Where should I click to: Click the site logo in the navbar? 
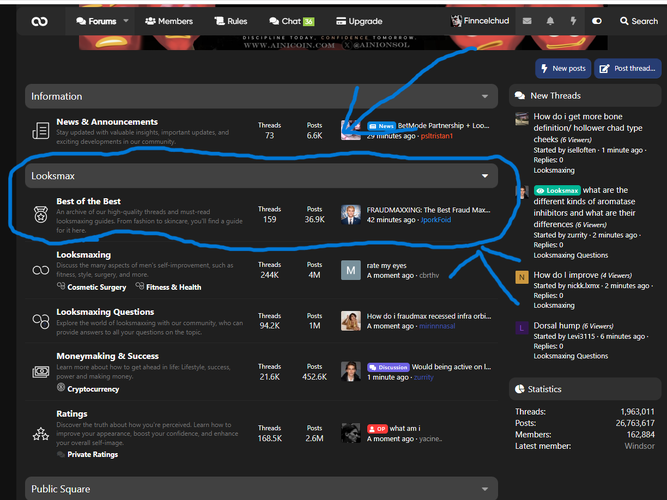click(x=40, y=21)
